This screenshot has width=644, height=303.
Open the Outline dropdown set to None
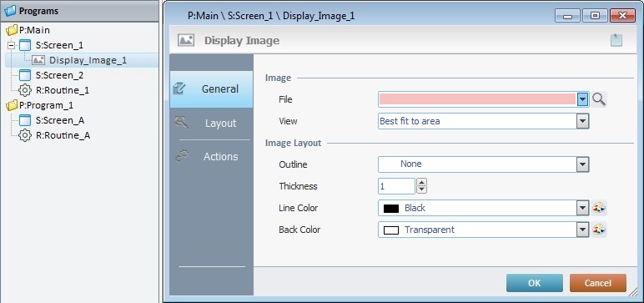[x=582, y=164]
